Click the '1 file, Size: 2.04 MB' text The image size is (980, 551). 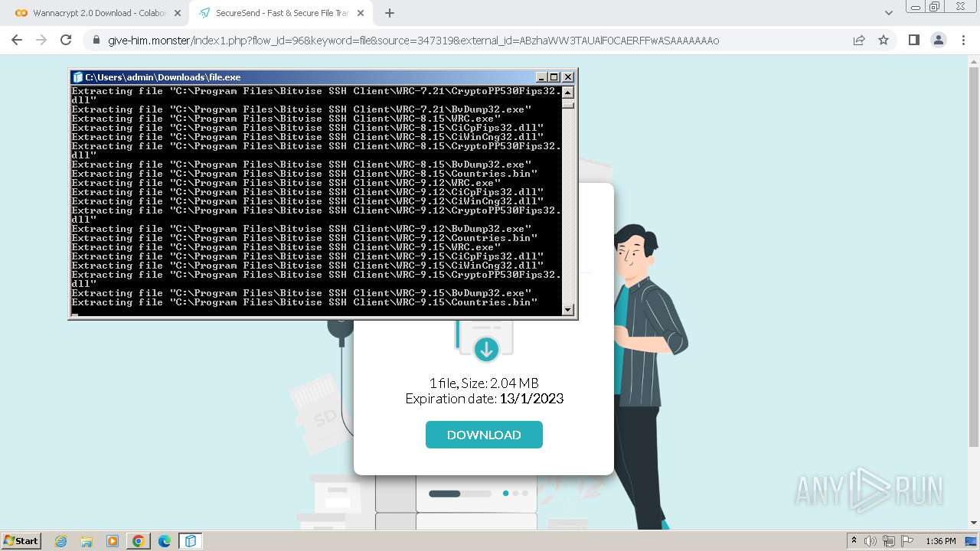point(484,383)
